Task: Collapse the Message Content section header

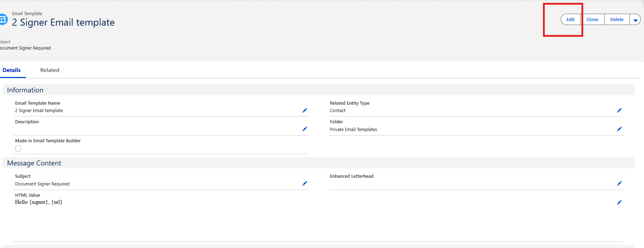Action: click(x=318, y=163)
